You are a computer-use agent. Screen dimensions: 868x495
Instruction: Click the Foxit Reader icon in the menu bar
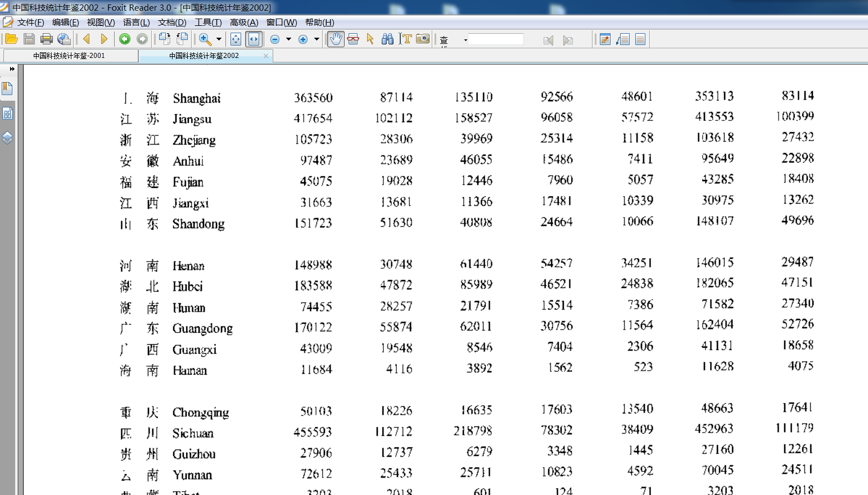click(7, 22)
